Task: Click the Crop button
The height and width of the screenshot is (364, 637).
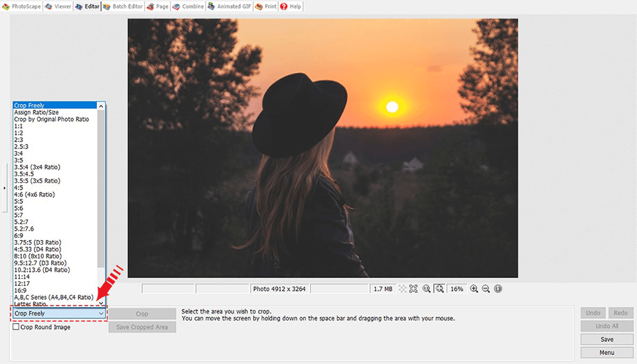Action: pos(142,314)
